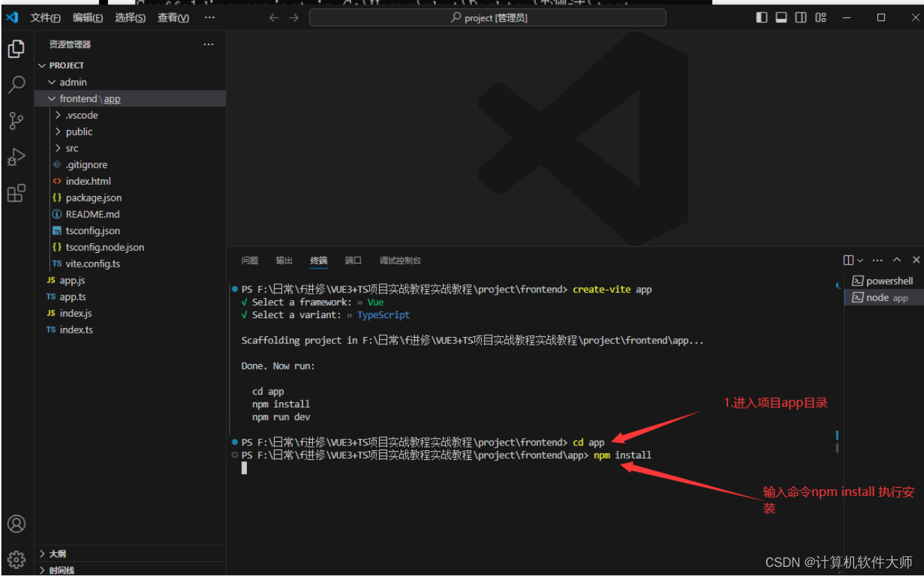Viewport: 924px width, 576px height.
Task: Open index.js file
Action: click(x=130, y=313)
